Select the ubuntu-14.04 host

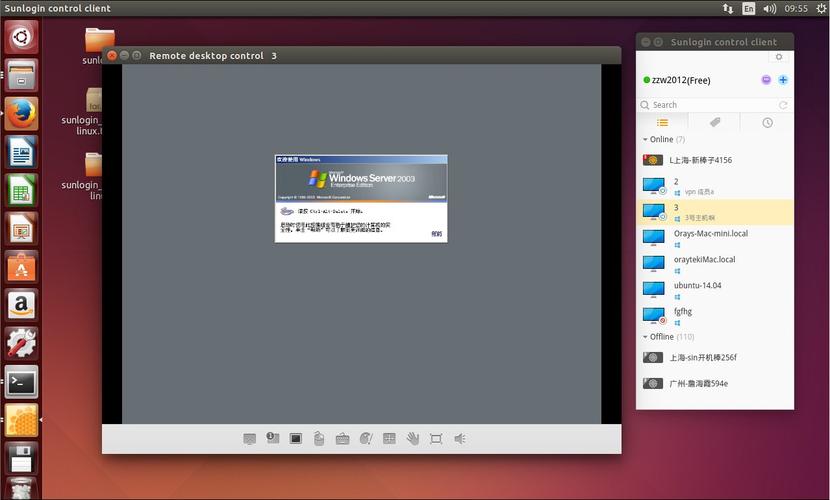tap(697, 285)
